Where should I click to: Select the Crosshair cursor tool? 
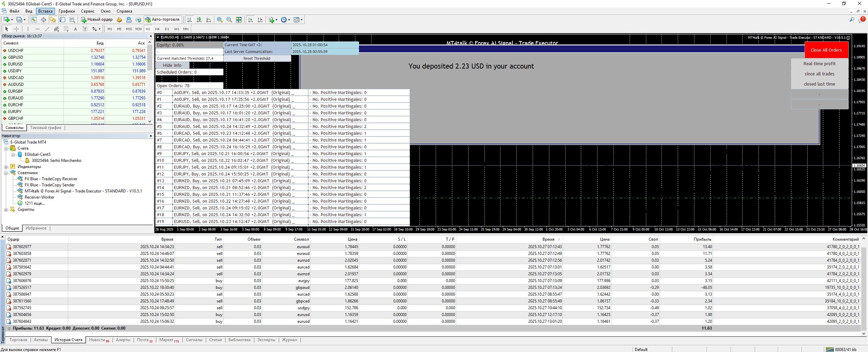(x=16, y=29)
